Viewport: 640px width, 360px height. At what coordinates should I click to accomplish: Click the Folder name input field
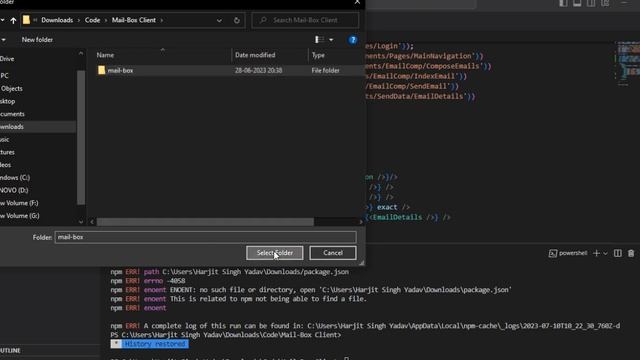tap(206, 237)
